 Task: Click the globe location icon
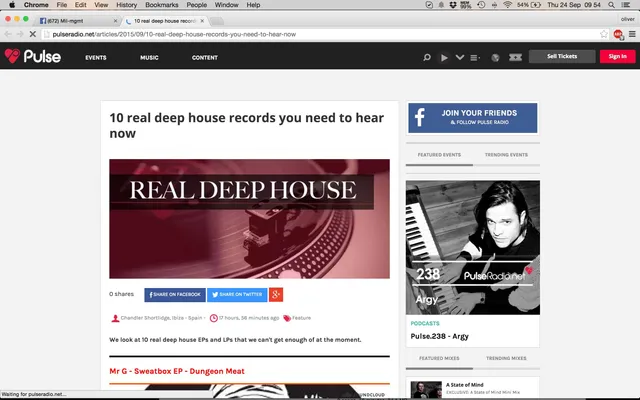click(495, 58)
